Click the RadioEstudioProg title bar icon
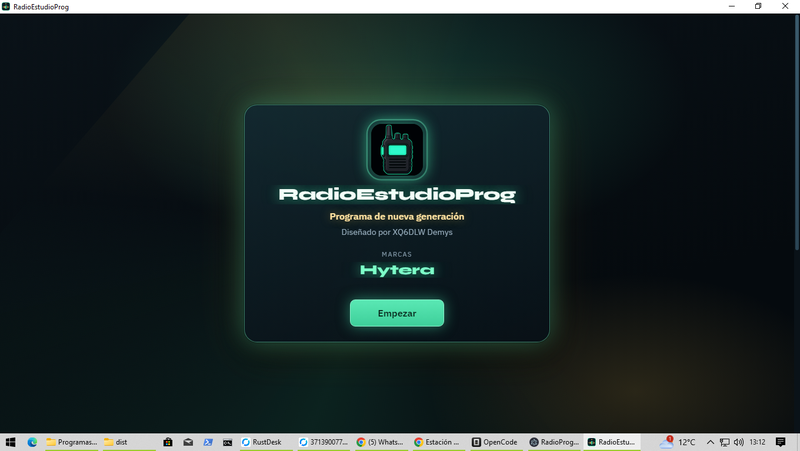 pyautogui.click(x=6, y=7)
